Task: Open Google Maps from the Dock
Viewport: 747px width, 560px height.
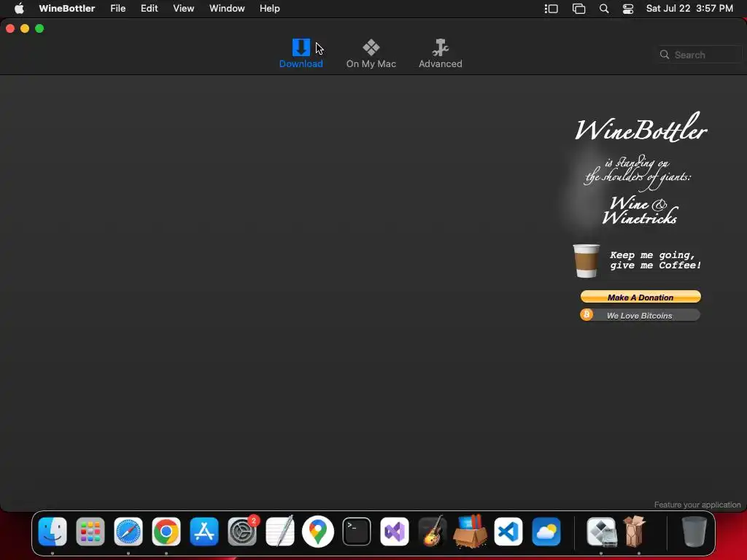Action: [x=318, y=532]
